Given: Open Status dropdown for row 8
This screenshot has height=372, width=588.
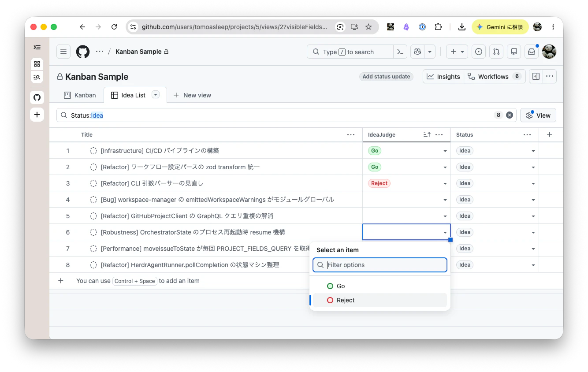Looking at the screenshot, I should coord(533,265).
